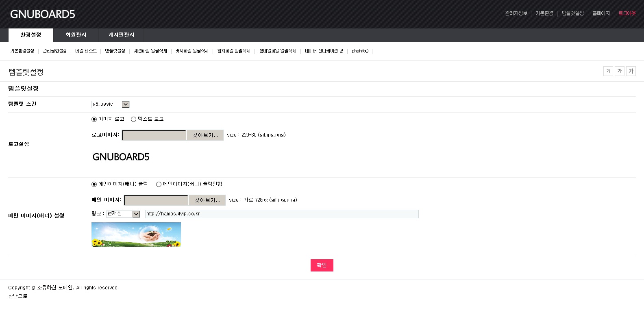
Task: Click the smallest font size 가 button
Action: [608, 71]
